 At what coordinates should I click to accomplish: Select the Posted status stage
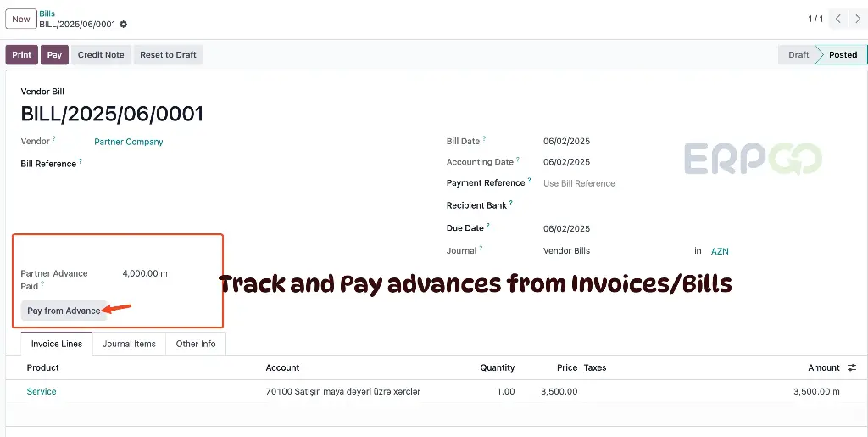843,55
